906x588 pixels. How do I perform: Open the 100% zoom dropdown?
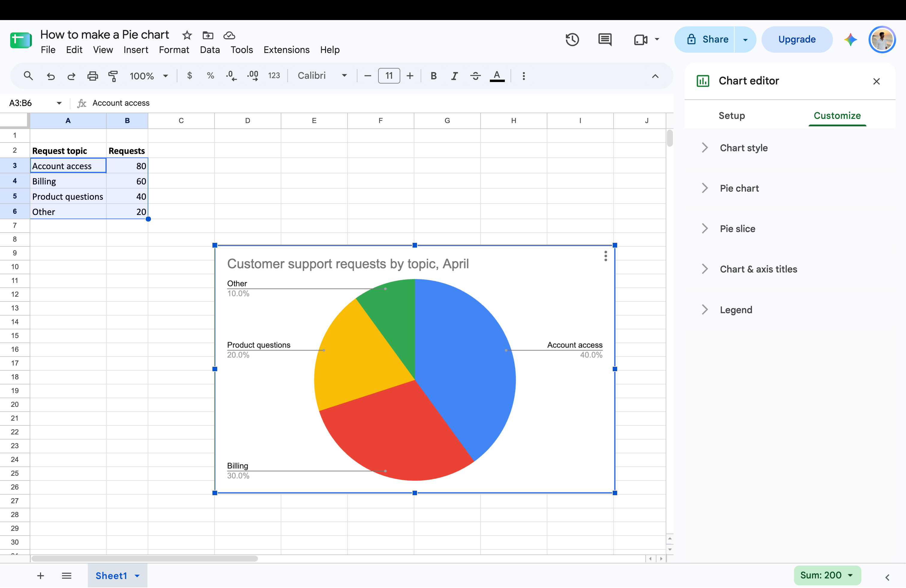pyautogui.click(x=149, y=76)
